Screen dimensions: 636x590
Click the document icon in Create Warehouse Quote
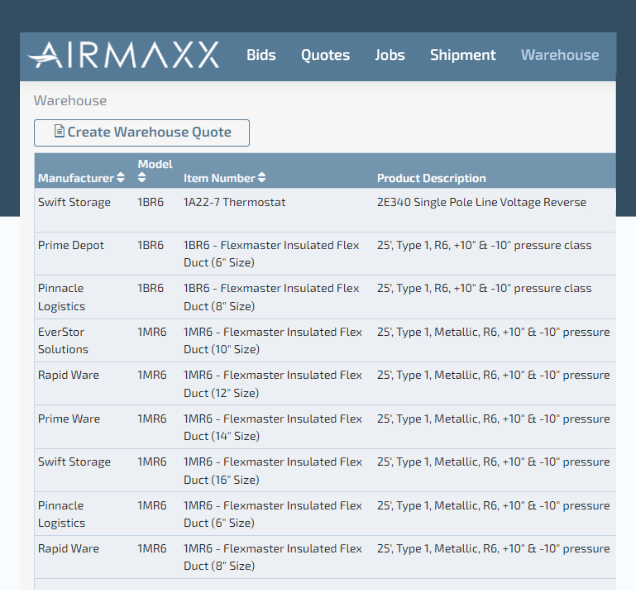pos(59,132)
